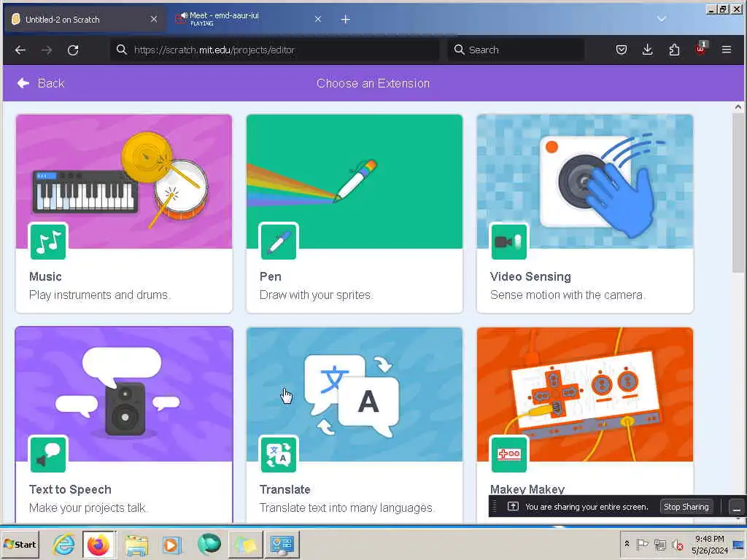The image size is (747, 560).
Task: Click the 'Music' title text
Action: [x=45, y=276]
